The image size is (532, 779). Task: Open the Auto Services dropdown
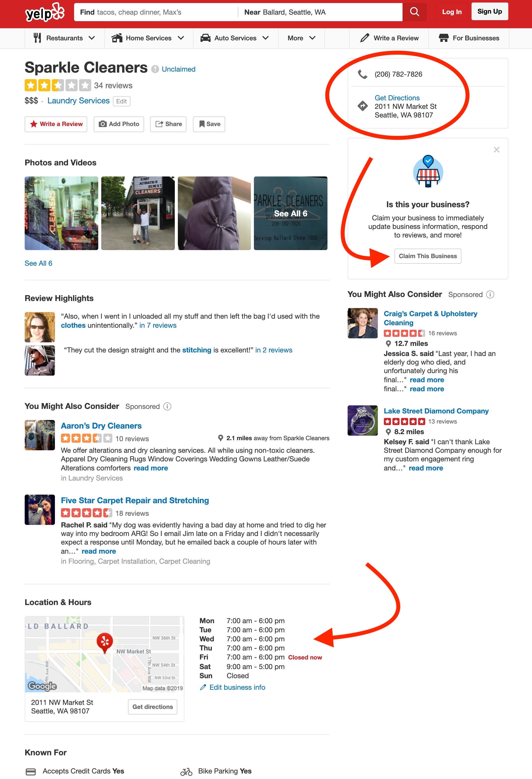[x=236, y=38]
